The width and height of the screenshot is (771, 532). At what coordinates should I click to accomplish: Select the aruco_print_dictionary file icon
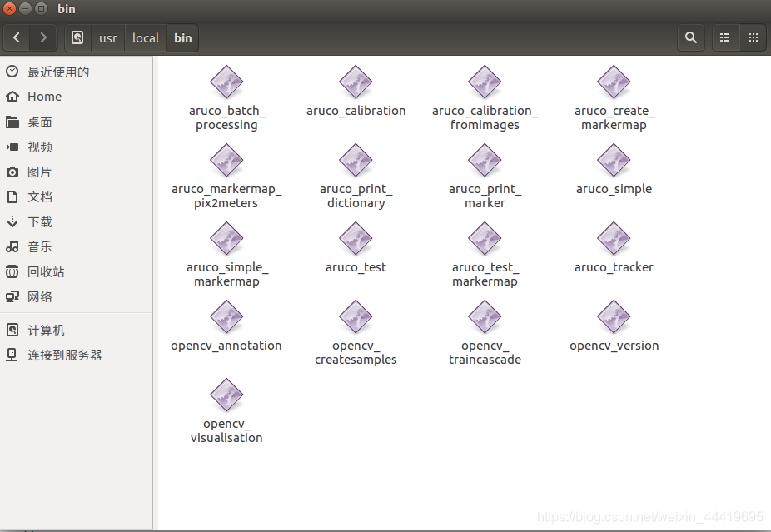(356, 161)
